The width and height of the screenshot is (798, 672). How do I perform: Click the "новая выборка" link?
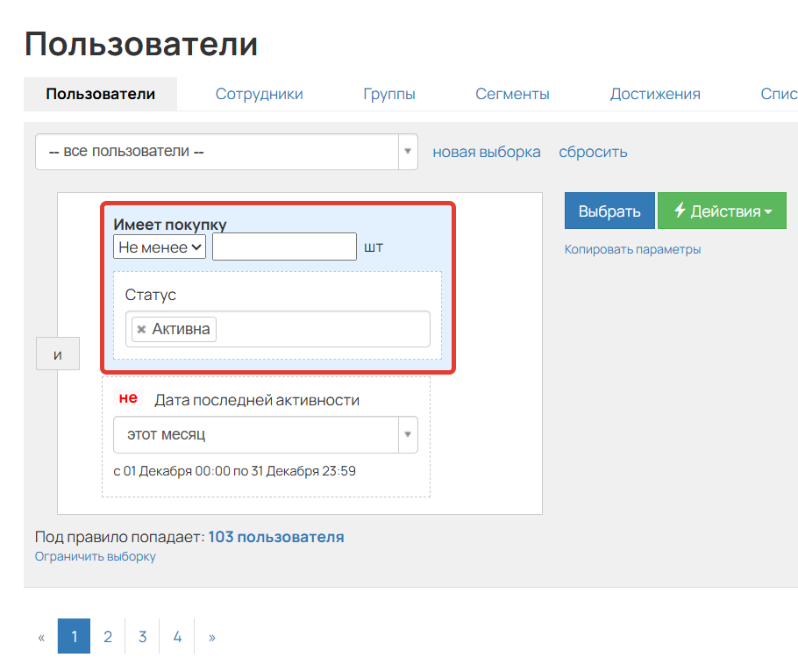coord(486,152)
